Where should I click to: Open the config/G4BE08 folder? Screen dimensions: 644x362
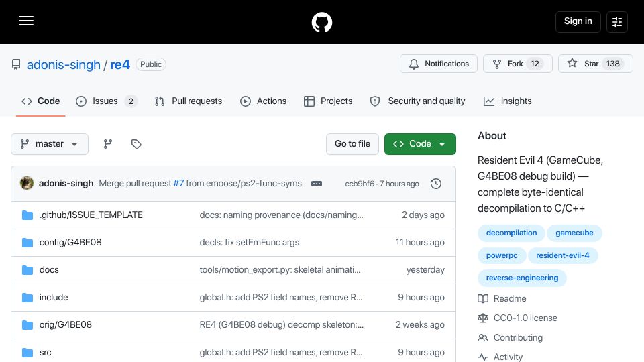[70, 242]
